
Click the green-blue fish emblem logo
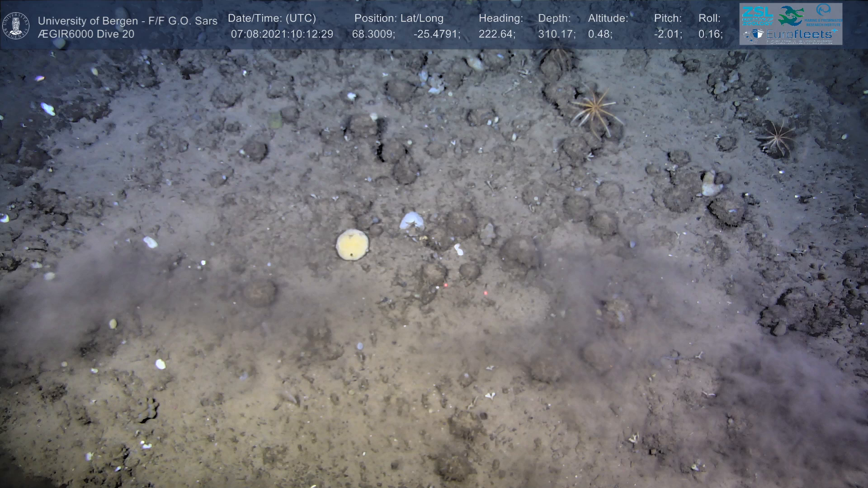(x=791, y=16)
